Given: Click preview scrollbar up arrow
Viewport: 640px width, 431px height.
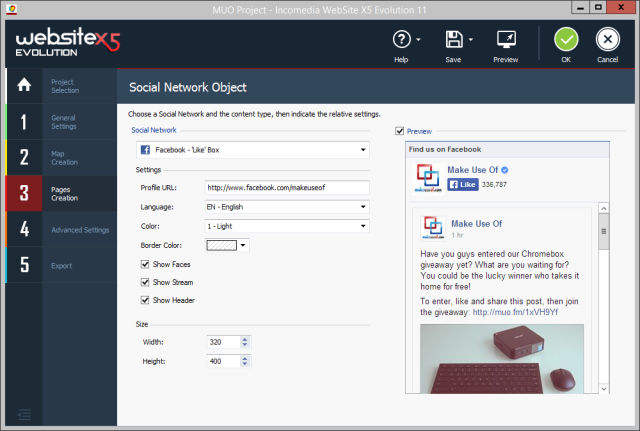Looking at the screenshot, I should point(604,208).
